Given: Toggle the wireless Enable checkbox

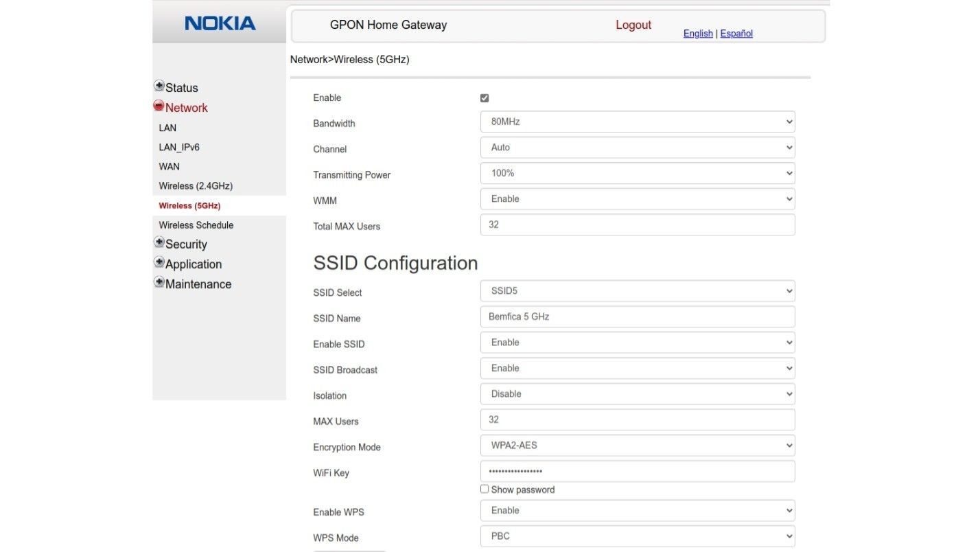Looking at the screenshot, I should point(485,98).
